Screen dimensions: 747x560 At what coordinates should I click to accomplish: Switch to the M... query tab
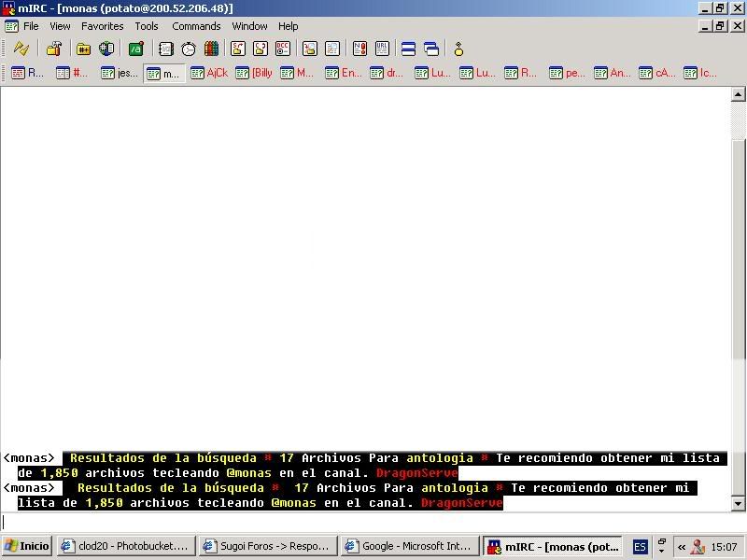point(297,73)
